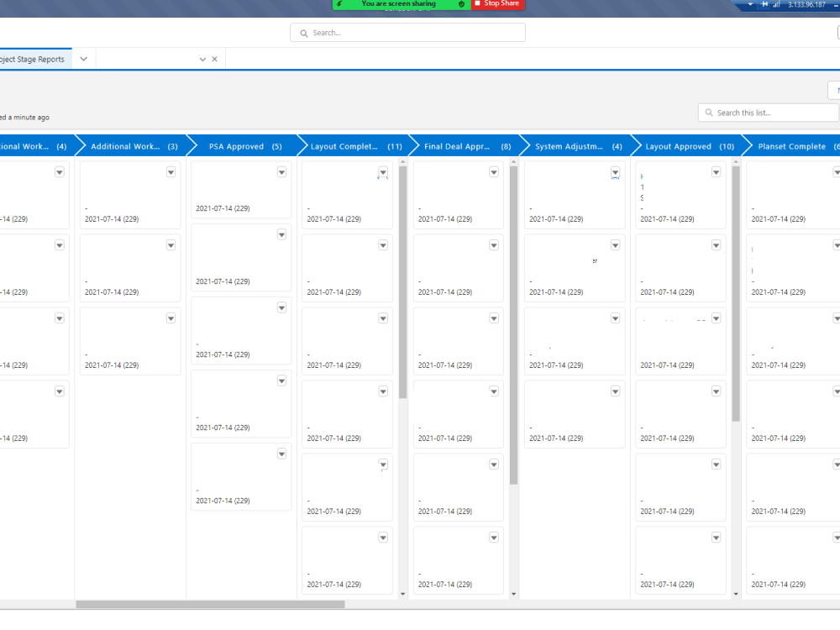Click the magnifier icon in Search this list
Screen dimensions: 840x630
[x=709, y=113]
